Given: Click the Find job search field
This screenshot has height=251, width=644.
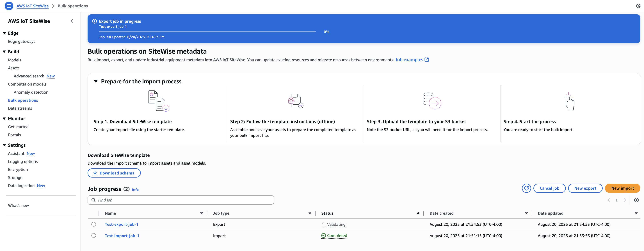Looking at the screenshot, I should click(x=181, y=200).
